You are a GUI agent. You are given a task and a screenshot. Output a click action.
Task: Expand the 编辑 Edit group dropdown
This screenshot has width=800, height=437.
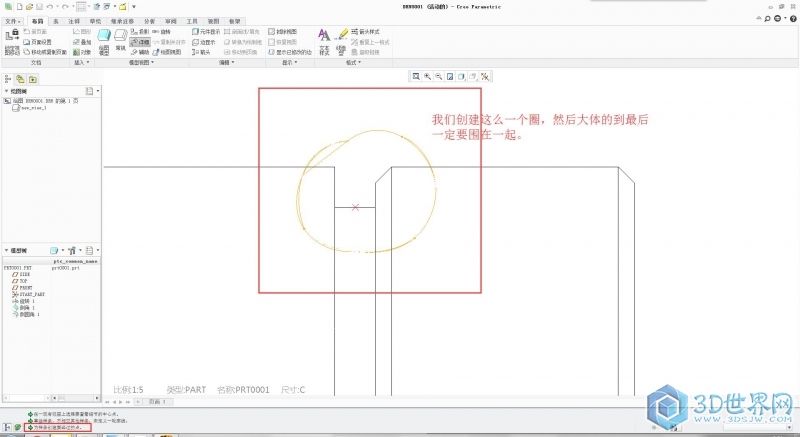(x=227, y=62)
